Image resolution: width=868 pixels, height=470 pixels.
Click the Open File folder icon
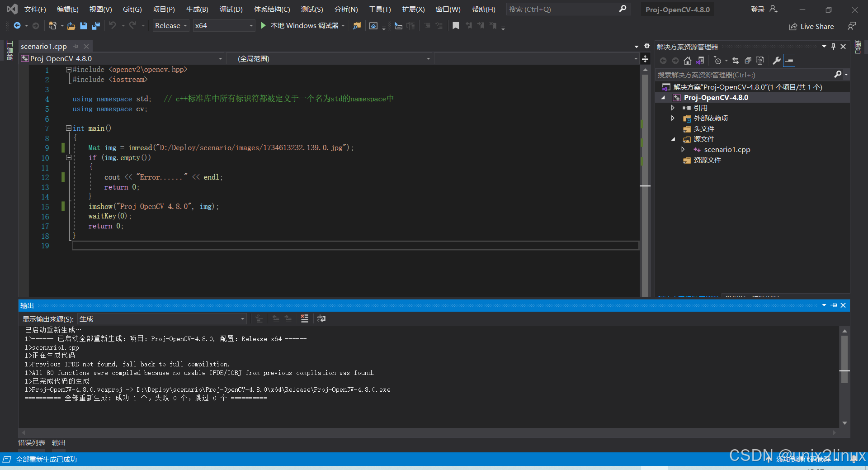[x=71, y=26]
